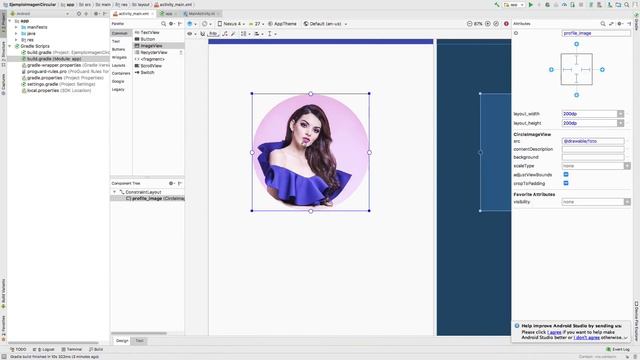Zoom to fit screen icon
The image size is (640, 360).
pyautogui.click(x=496, y=24)
